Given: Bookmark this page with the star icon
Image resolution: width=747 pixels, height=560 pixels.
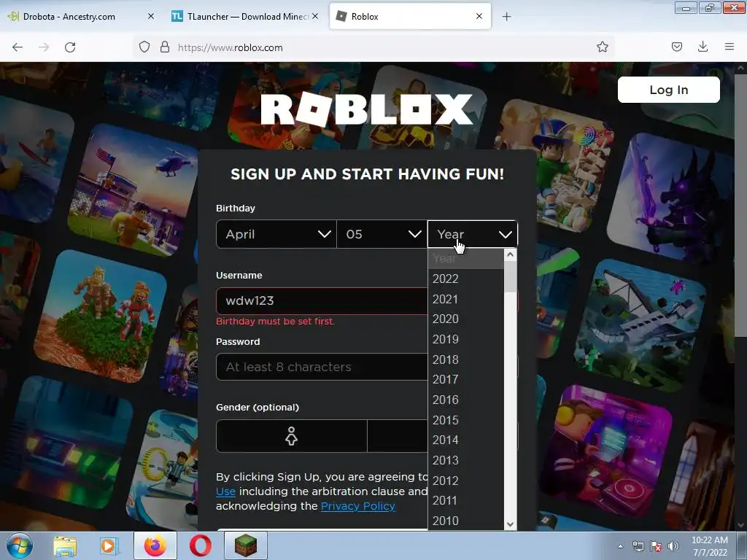Looking at the screenshot, I should 602,47.
